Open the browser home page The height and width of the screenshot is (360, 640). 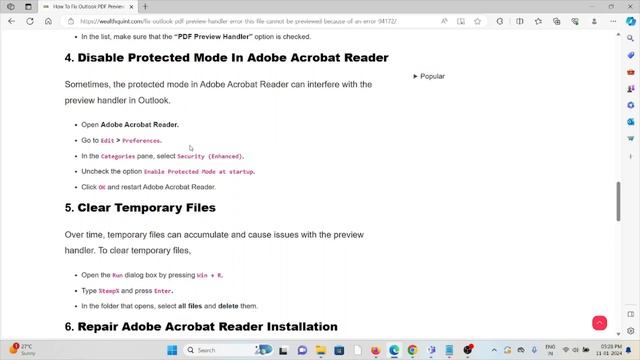(x=48, y=21)
